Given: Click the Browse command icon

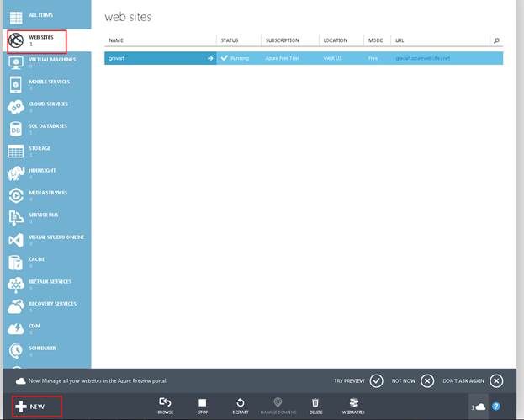Looking at the screenshot, I should (x=166, y=406).
